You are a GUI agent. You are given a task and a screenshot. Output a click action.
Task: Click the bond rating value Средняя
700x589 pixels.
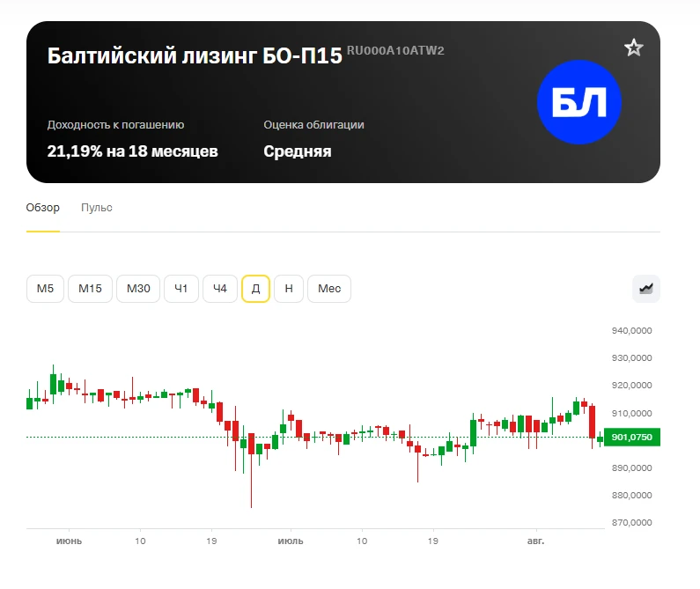(298, 151)
